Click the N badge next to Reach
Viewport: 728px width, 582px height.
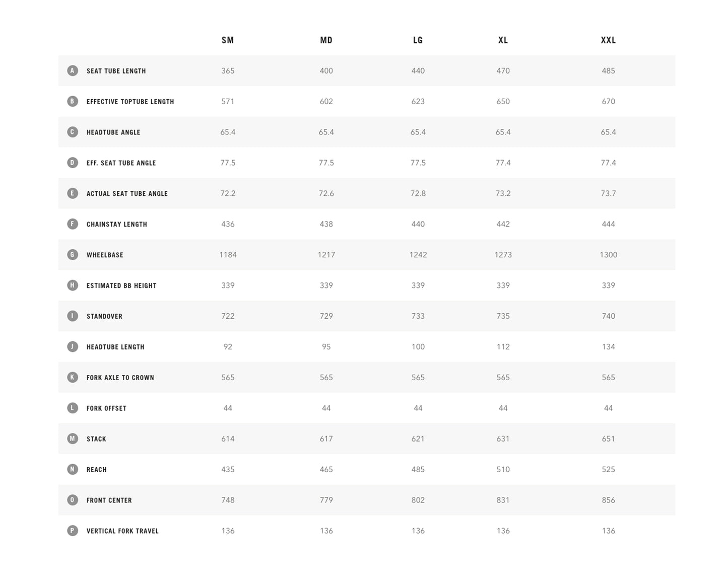[x=73, y=469]
